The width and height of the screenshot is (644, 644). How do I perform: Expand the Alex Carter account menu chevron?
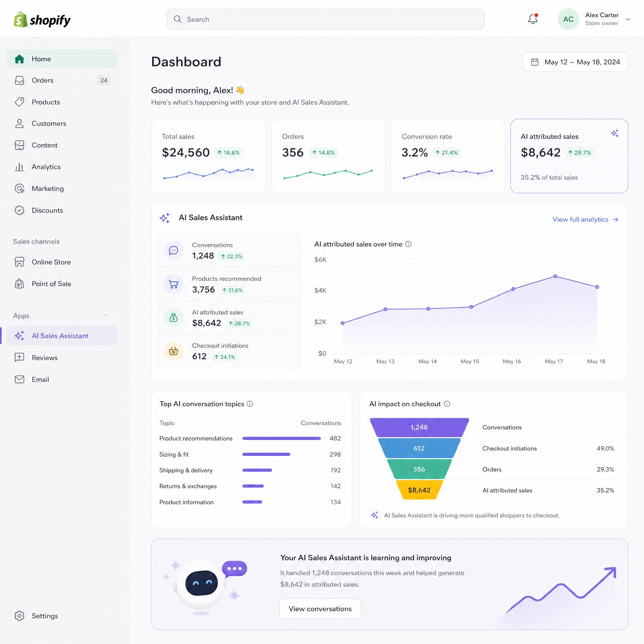click(x=628, y=19)
